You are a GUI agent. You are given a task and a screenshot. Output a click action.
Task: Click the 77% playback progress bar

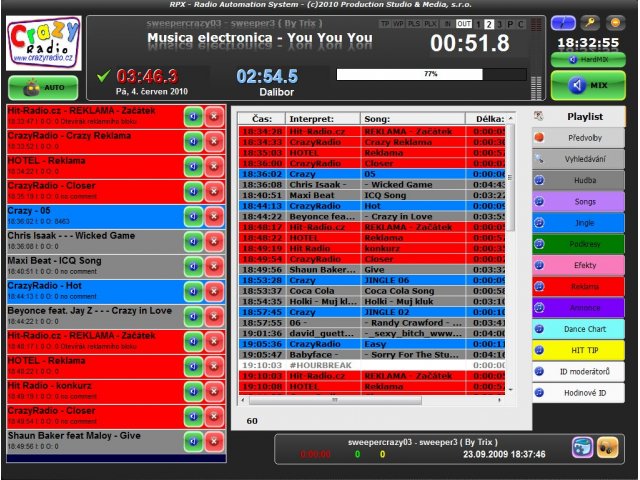point(431,74)
